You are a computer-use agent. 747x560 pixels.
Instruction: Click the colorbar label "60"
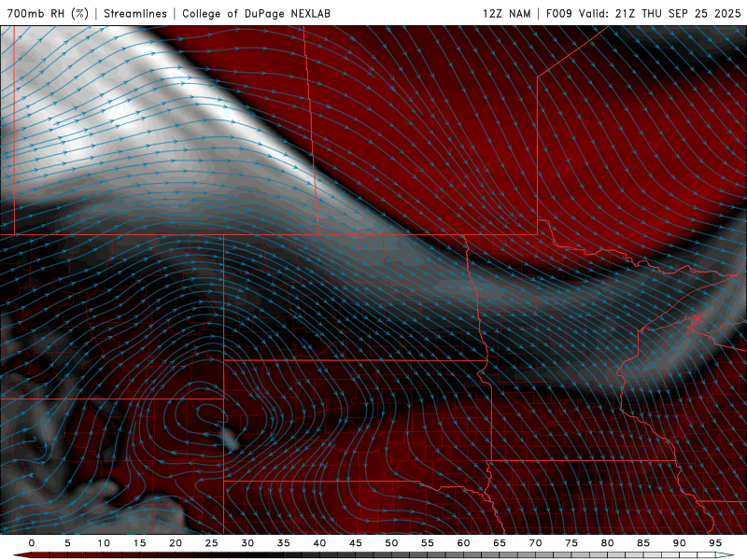(463, 543)
